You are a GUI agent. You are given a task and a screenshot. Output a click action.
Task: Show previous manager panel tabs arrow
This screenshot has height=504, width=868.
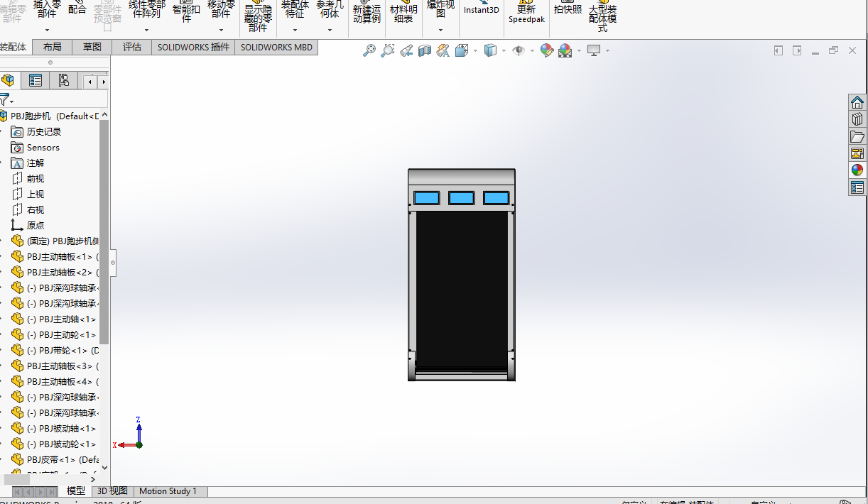coord(90,82)
